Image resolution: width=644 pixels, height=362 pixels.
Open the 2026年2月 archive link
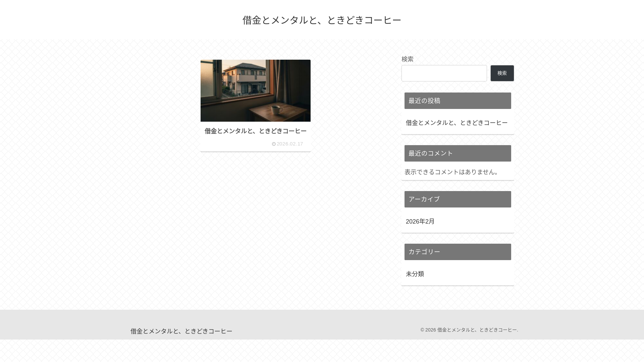tap(420, 222)
